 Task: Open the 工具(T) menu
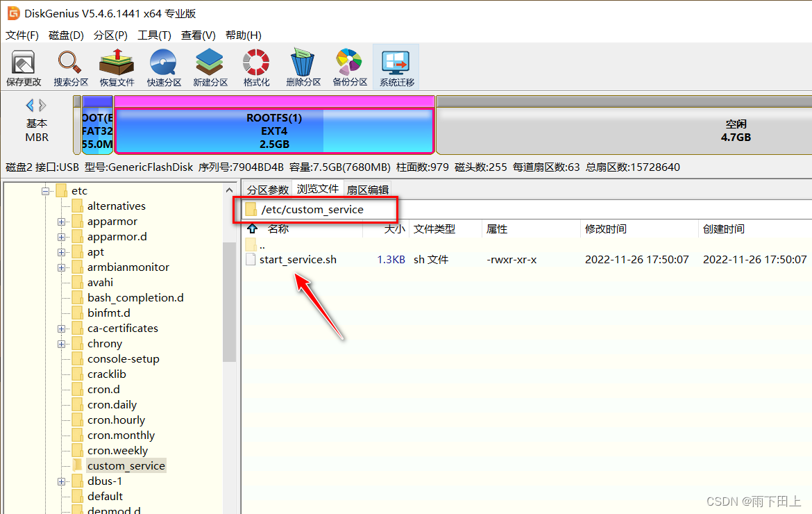coord(154,35)
